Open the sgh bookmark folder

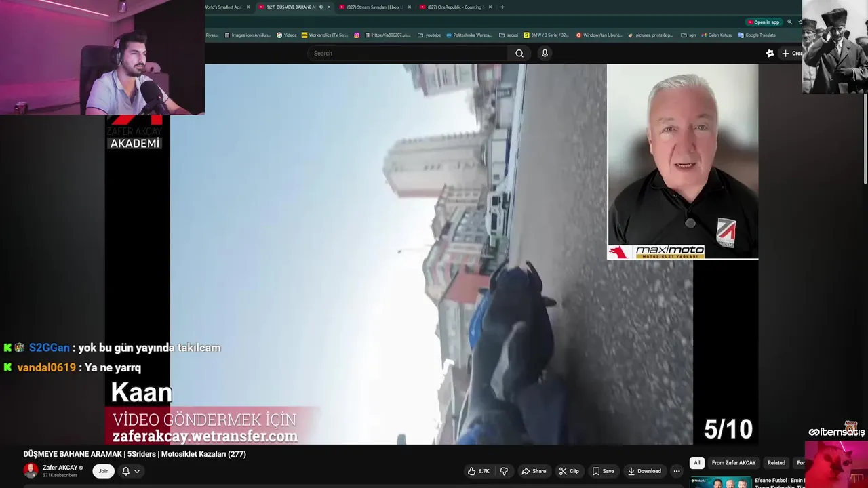(689, 35)
